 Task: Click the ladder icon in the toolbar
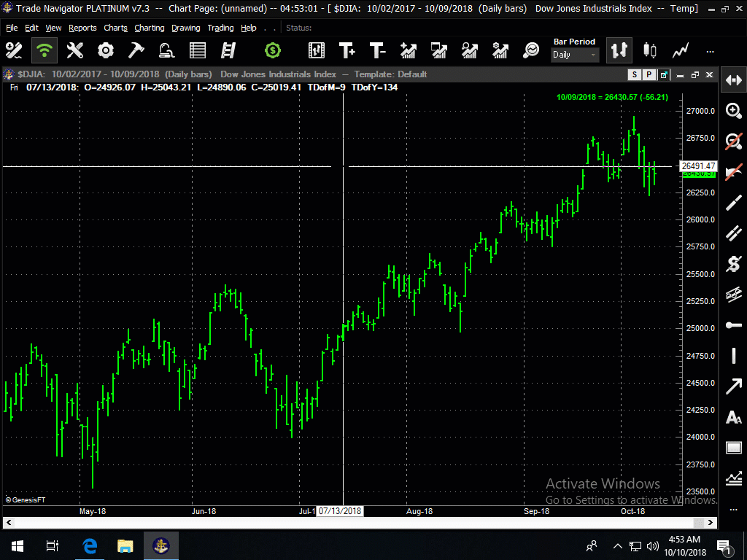(228, 50)
